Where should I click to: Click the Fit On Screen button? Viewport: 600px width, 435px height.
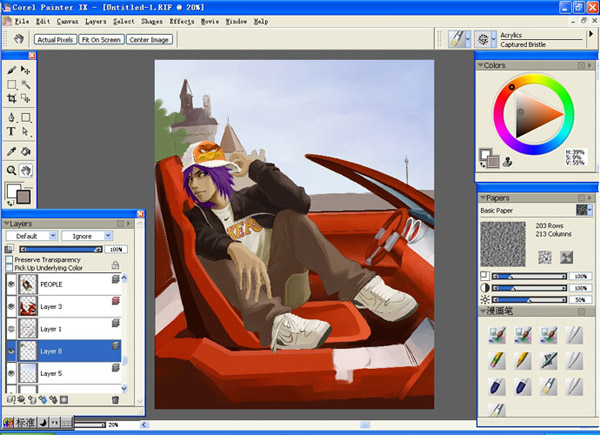pos(101,39)
